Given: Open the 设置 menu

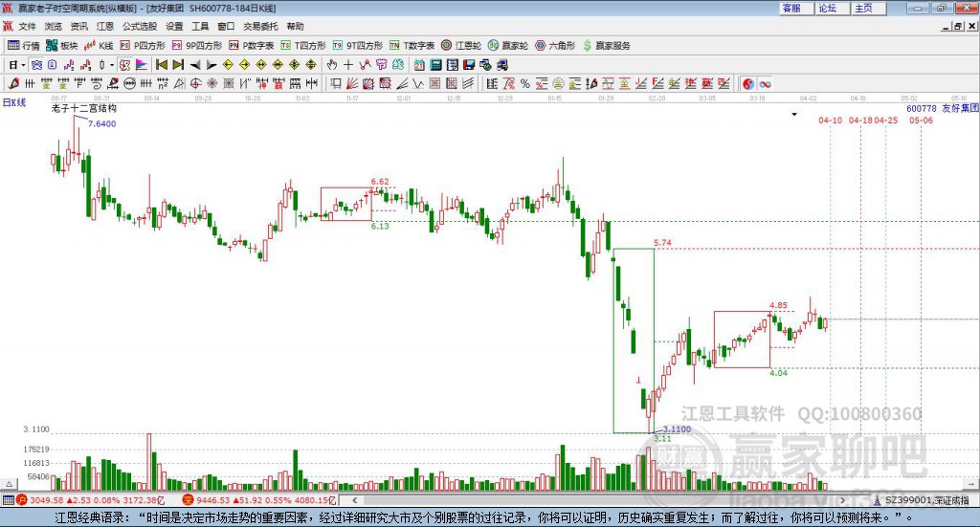Looking at the screenshot, I should 174,26.
